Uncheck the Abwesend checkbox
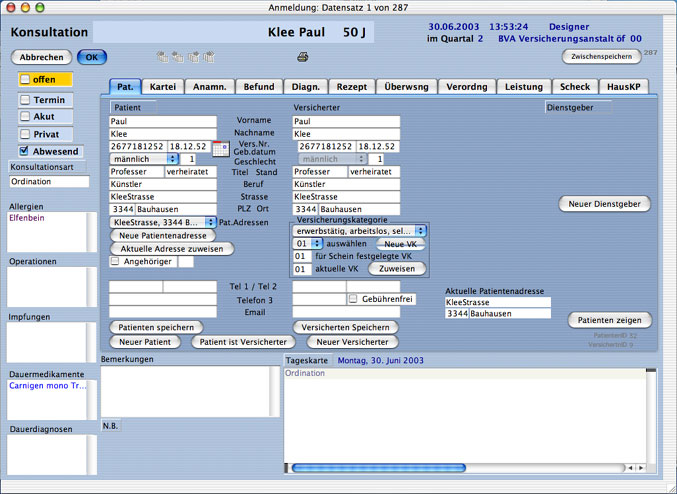The image size is (677, 494). pos(25,151)
